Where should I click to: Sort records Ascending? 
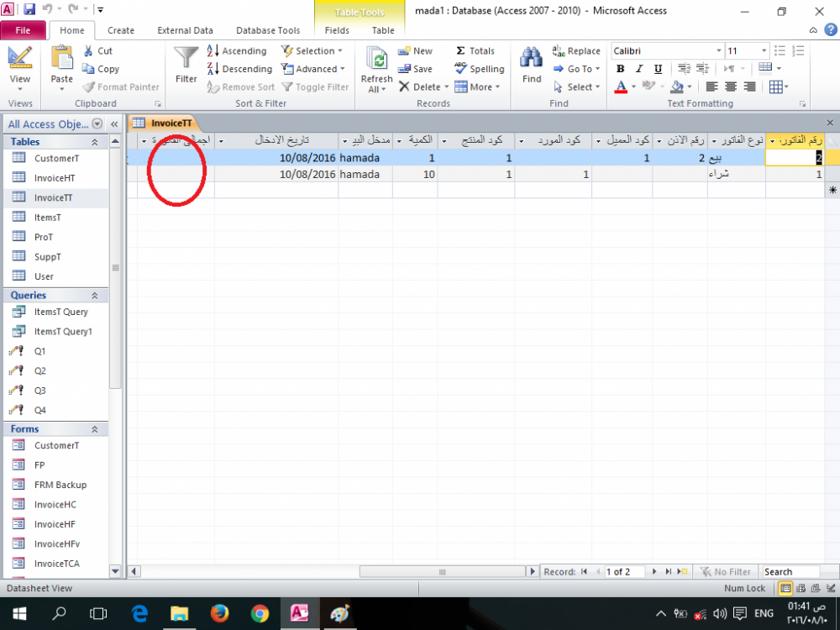click(237, 51)
